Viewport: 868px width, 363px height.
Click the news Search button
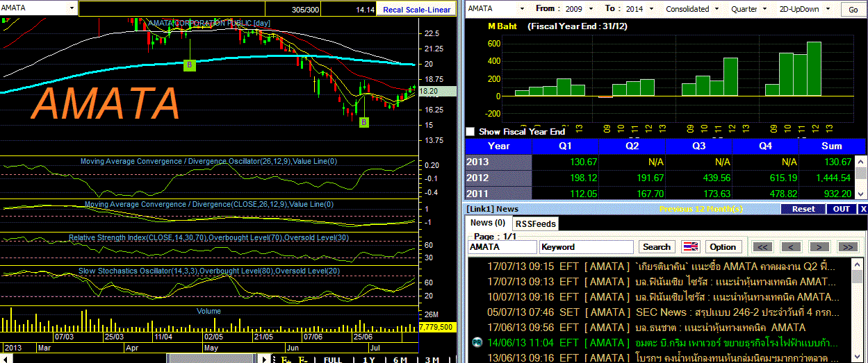click(657, 246)
